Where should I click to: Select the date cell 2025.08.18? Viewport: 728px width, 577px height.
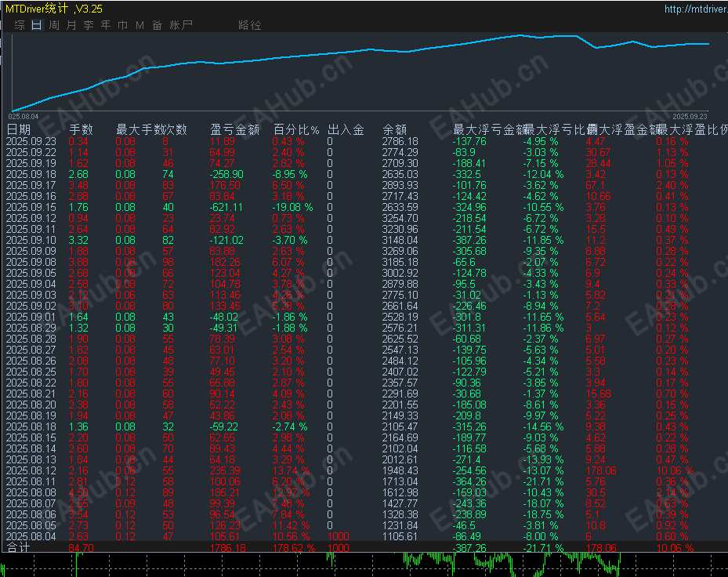tap(31, 426)
